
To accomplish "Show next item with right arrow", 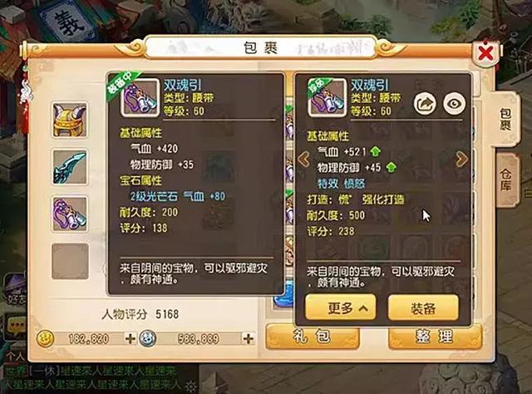I will coord(461,159).
